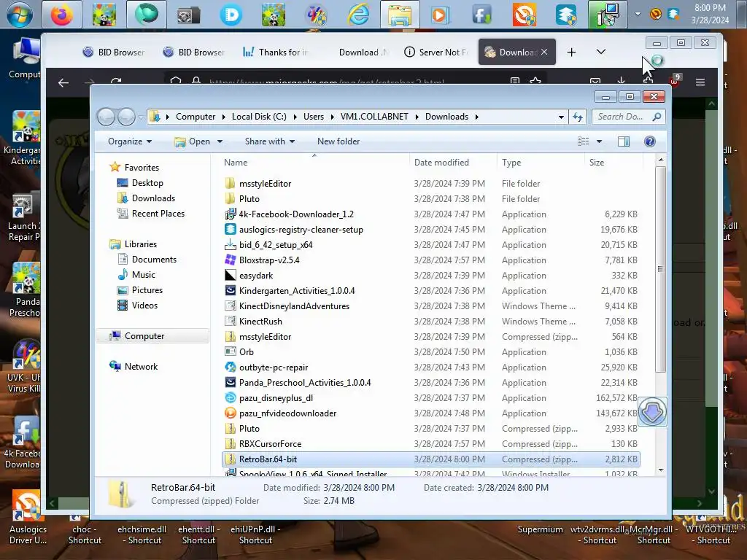Open Explorer help icon
This screenshot has height=560, width=747.
pyautogui.click(x=649, y=141)
